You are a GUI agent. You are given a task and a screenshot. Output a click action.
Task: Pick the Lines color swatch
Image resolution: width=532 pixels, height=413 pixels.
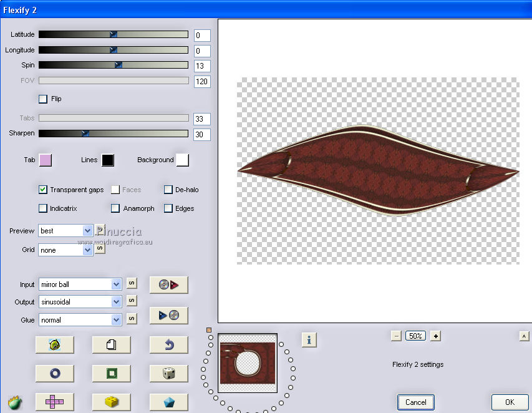click(108, 160)
